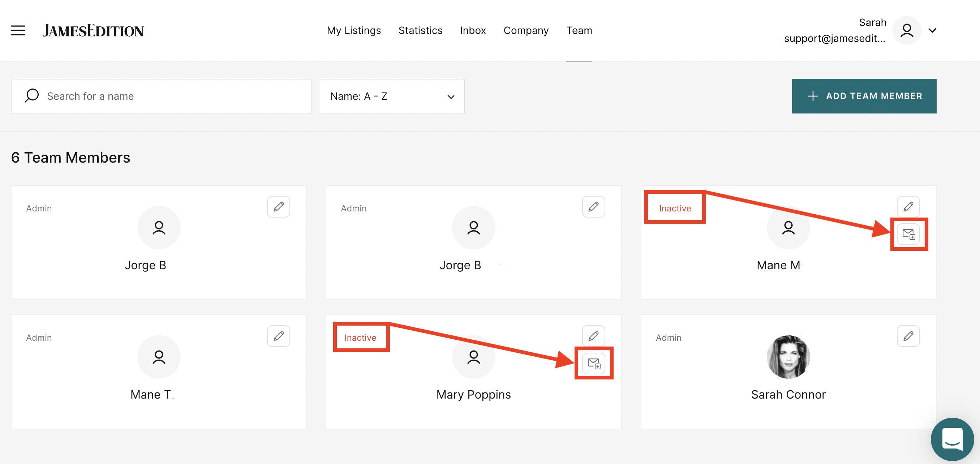Open the Company page
Viewport: 980px width, 464px height.
526,30
